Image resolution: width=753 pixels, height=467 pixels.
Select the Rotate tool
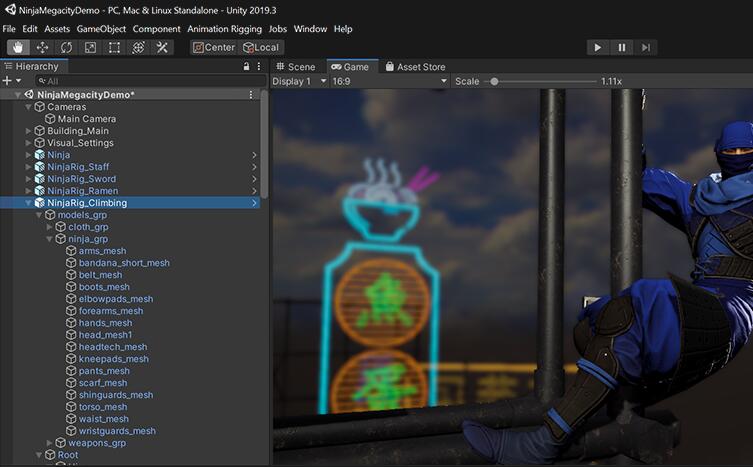[x=66, y=47]
